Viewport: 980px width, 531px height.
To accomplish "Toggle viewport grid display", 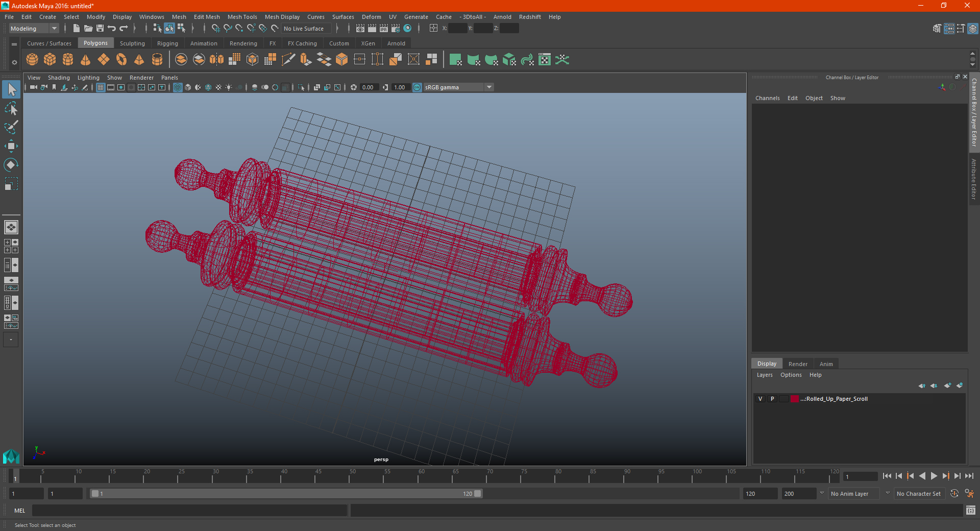I will (x=101, y=87).
